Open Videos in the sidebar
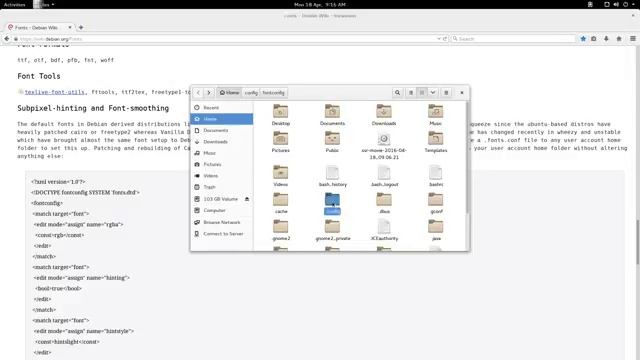The image size is (640, 360). click(222, 176)
